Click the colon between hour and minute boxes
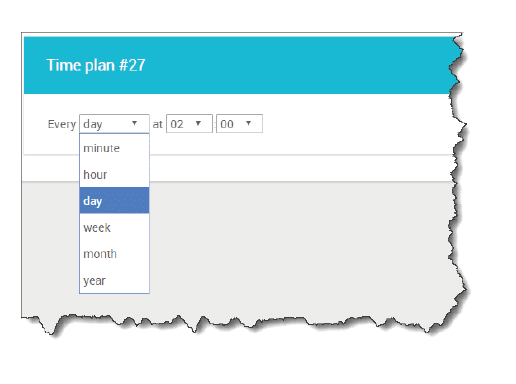The height and width of the screenshot is (384, 516). coord(214,125)
